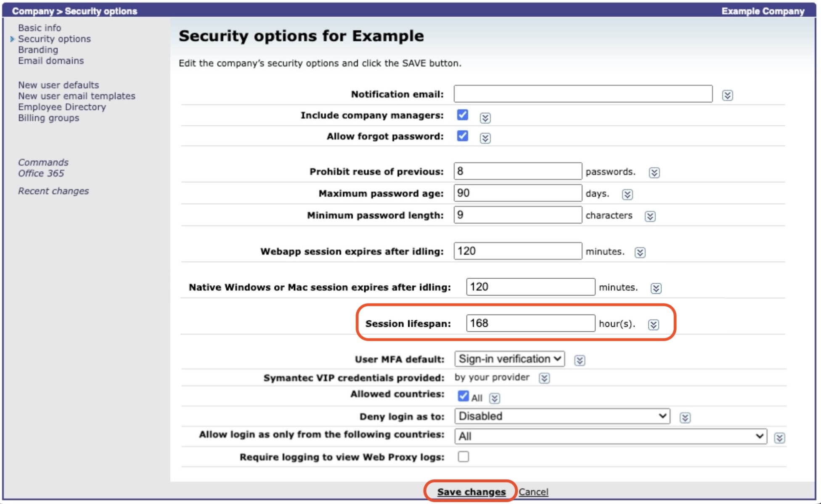Screen dimensions: 821x504
Task: Disable Allow forgot password
Action: (x=462, y=136)
